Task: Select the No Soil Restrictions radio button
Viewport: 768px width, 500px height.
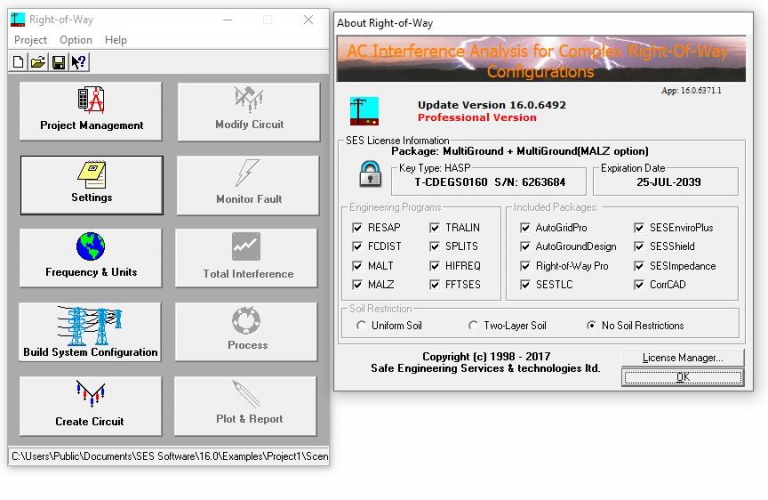Action: [x=592, y=325]
